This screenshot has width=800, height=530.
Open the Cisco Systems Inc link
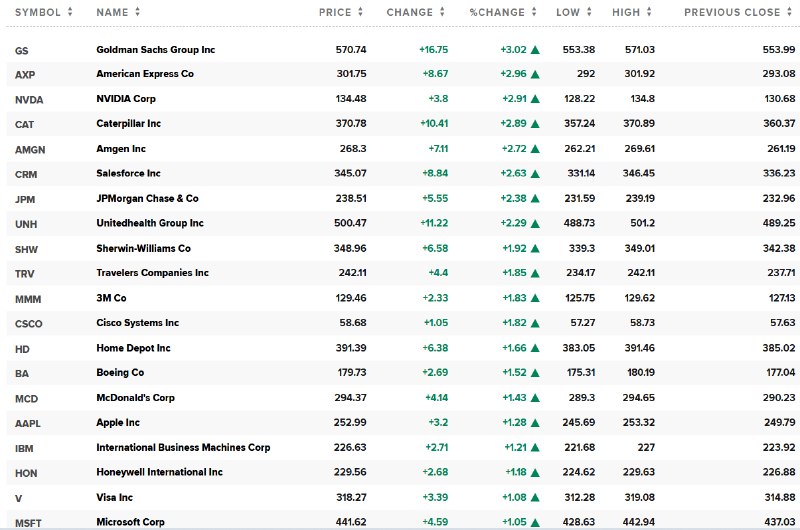pos(138,322)
